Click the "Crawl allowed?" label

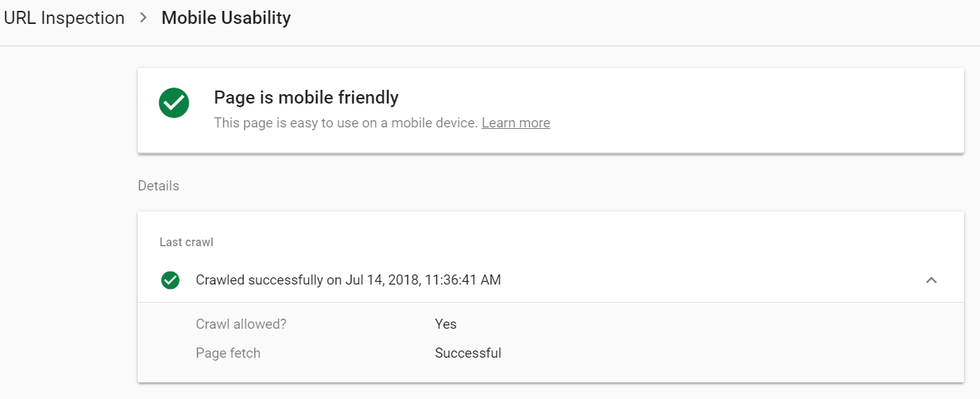[241, 324]
